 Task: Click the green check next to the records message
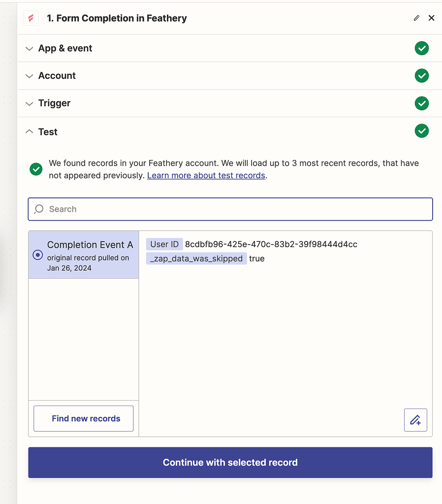(35, 169)
